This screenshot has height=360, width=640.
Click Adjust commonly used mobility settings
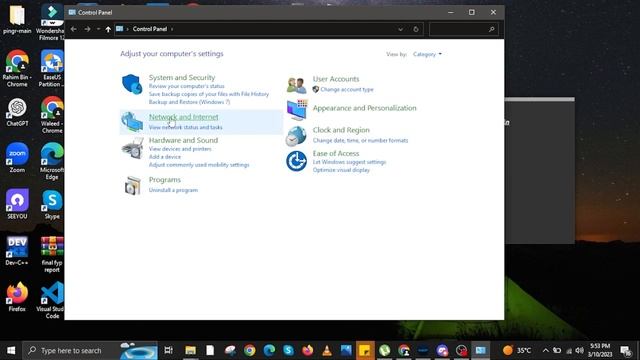pyautogui.click(x=199, y=165)
